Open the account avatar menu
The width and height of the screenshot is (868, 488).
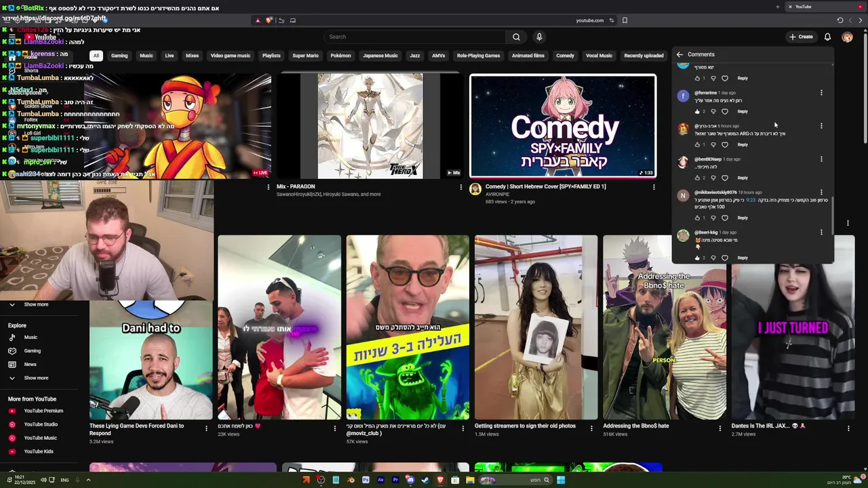(847, 37)
